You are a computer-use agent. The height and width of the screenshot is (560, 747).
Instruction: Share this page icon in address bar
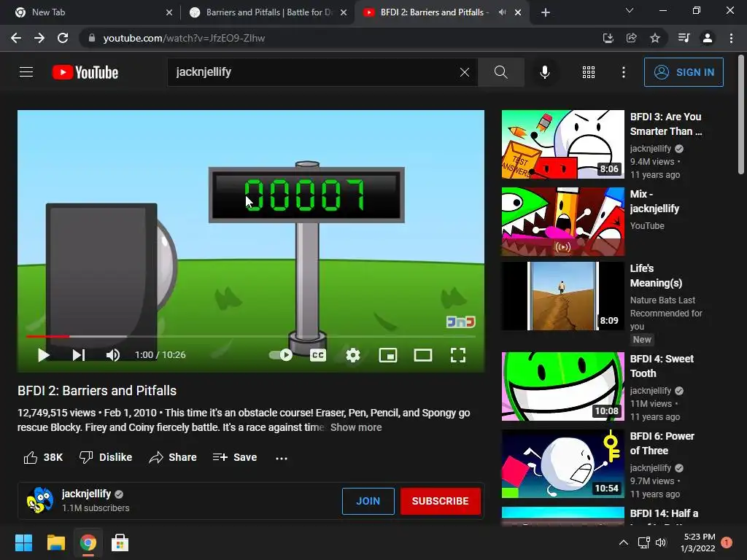click(x=631, y=38)
